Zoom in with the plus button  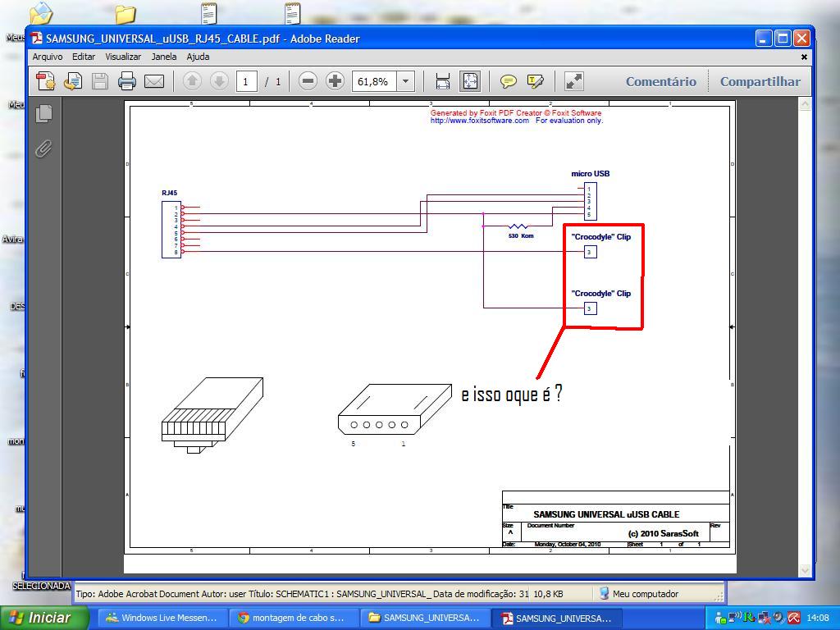pos(335,81)
